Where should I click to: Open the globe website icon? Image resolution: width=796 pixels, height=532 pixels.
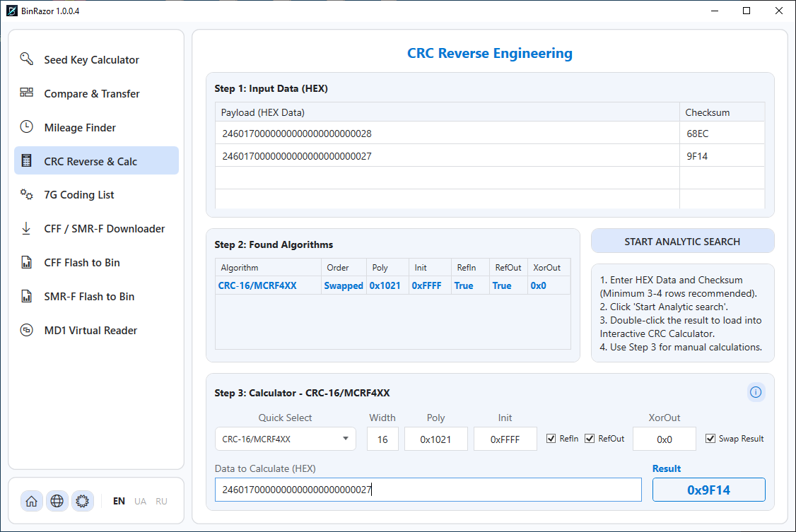[x=57, y=501]
